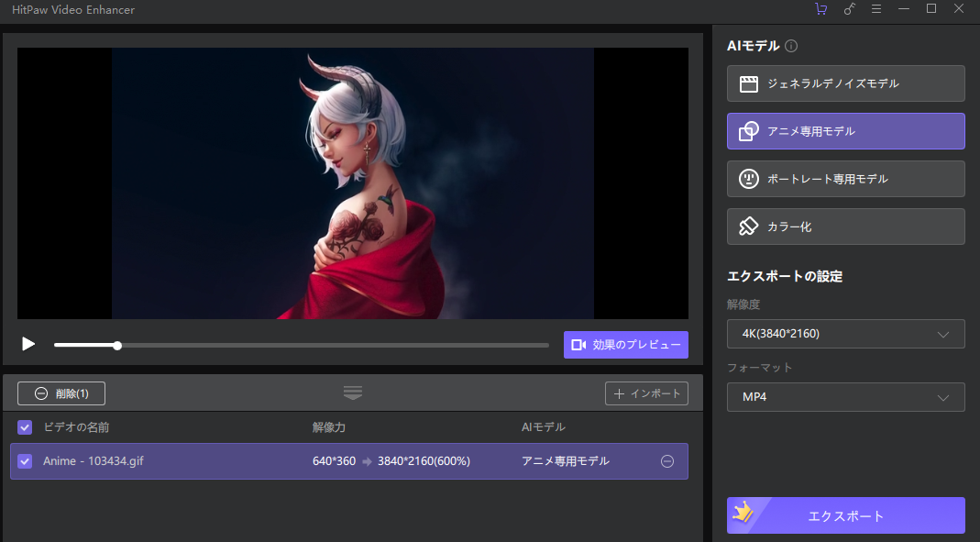The image size is (980, 542).
Task: Select the ジェネラルデノイズモデル model
Action: pos(845,83)
